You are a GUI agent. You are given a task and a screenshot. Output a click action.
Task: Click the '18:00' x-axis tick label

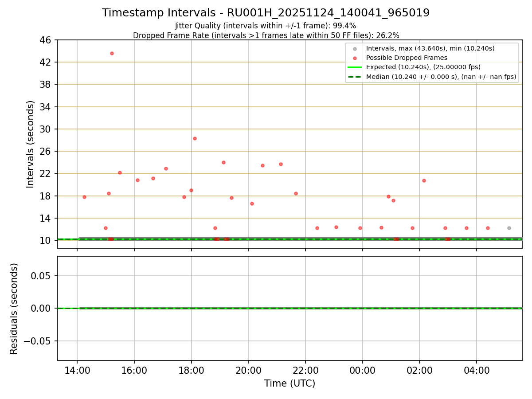(x=191, y=370)
